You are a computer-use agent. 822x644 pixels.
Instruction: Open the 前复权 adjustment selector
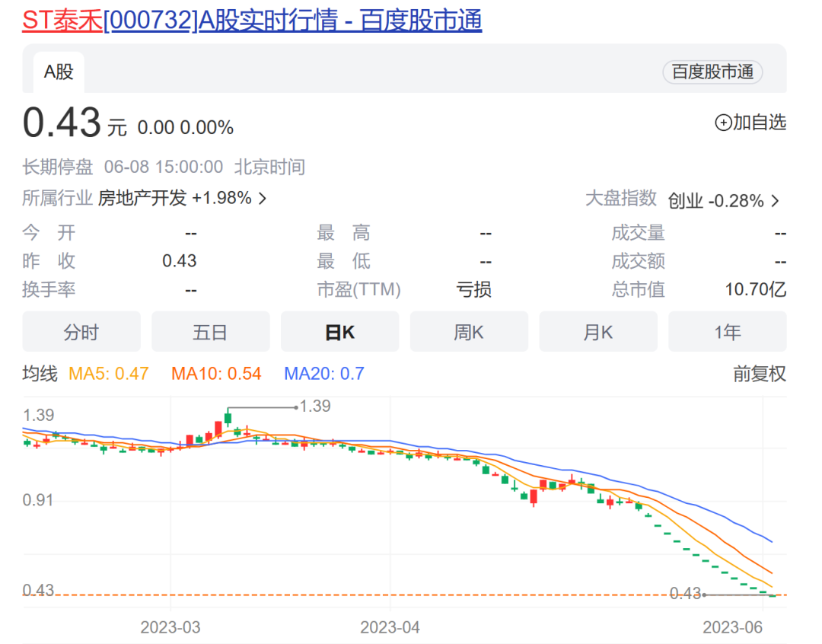click(x=760, y=374)
